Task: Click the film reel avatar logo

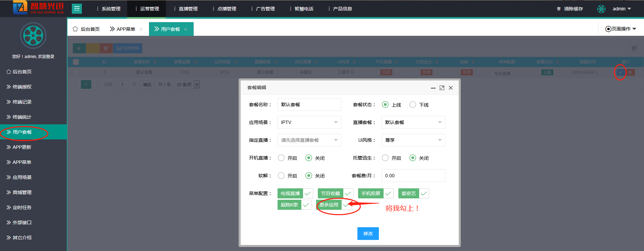Action: pos(33,36)
